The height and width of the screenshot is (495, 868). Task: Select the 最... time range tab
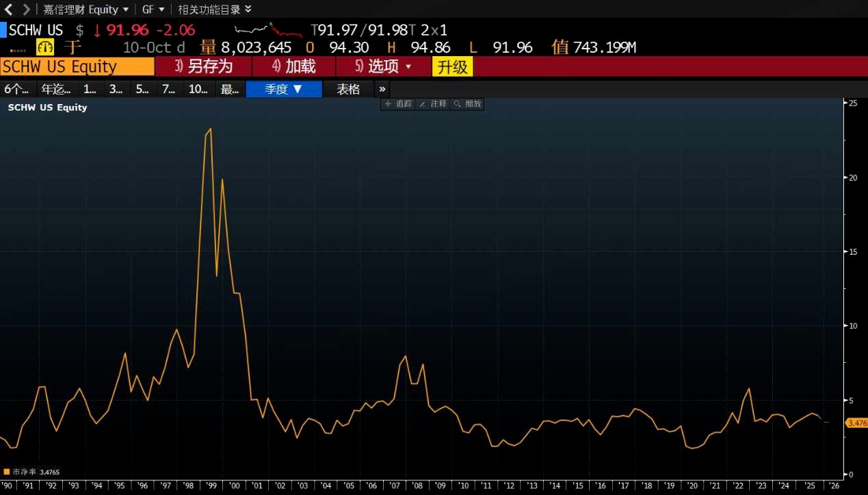231,89
